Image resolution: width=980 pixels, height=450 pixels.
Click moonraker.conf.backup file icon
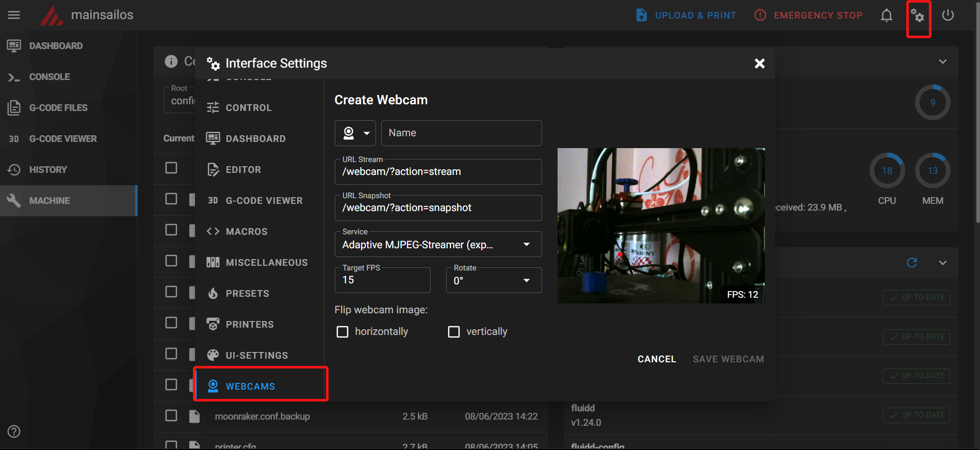point(194,416)
